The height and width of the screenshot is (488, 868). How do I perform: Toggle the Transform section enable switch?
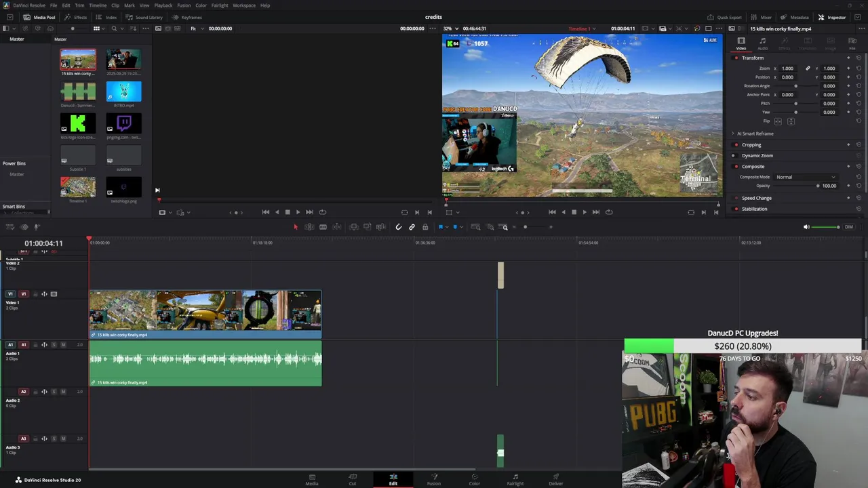(736, 58)
